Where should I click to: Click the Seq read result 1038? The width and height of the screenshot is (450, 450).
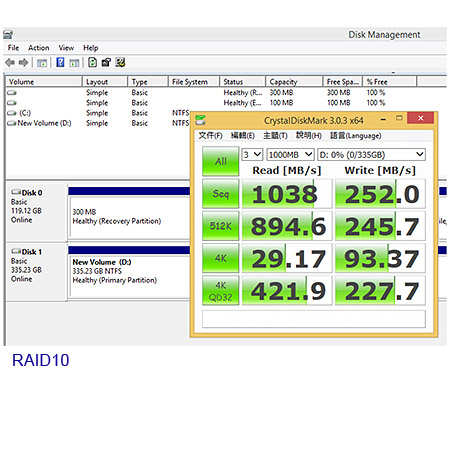pyautogui.click(x=287, y=194)
